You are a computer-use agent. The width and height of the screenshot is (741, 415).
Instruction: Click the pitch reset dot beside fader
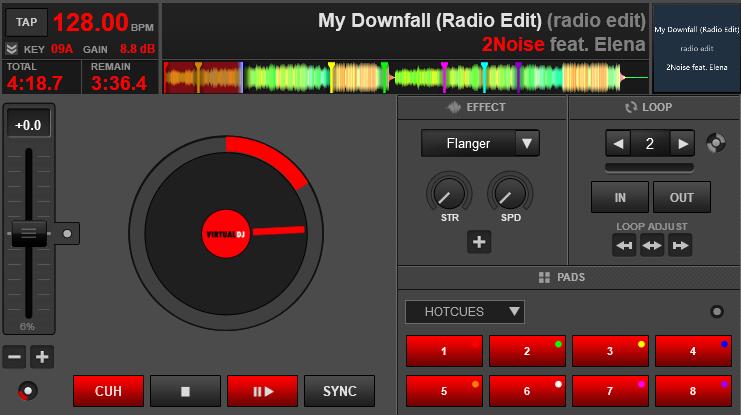point(67,233)
